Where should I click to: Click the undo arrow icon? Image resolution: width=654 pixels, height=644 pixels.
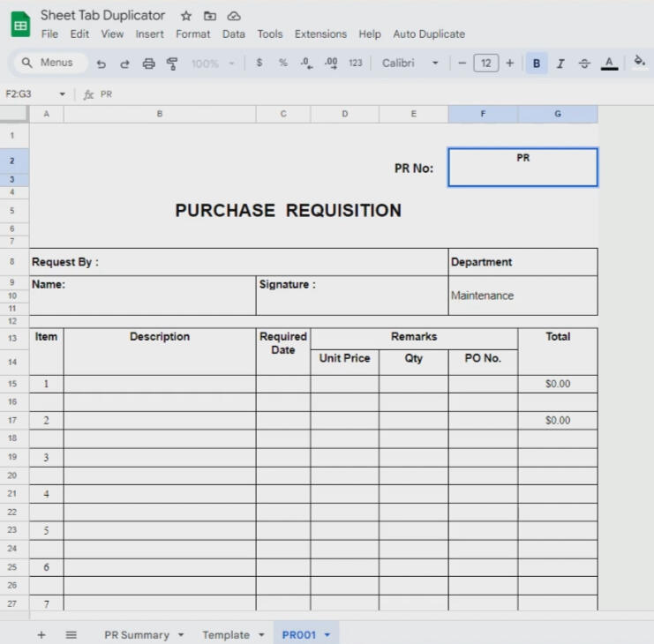pyautogui.click(x=101, y=64)
